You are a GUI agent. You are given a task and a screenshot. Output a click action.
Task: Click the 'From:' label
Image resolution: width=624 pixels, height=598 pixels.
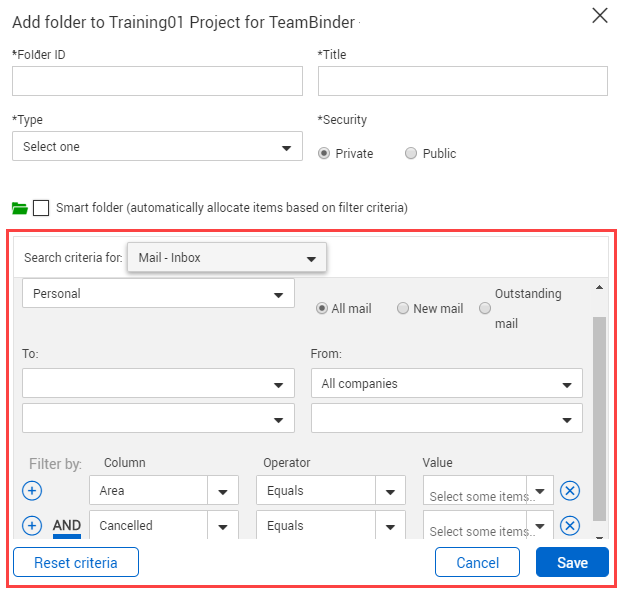(326, 353)
